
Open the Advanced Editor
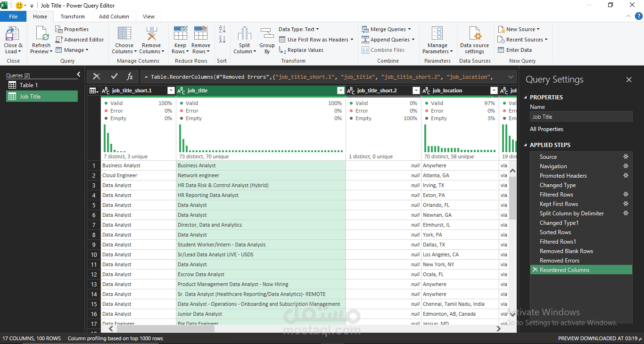[x=80, y=39]
